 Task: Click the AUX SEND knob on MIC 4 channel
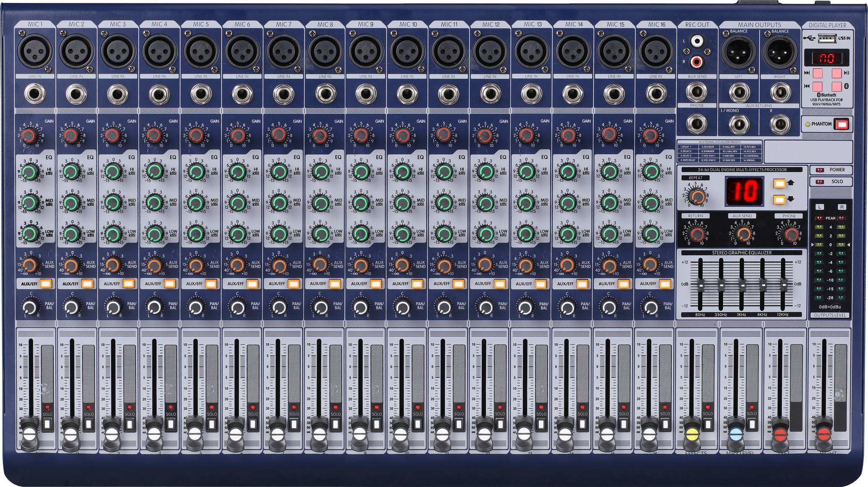pos(154,265)
